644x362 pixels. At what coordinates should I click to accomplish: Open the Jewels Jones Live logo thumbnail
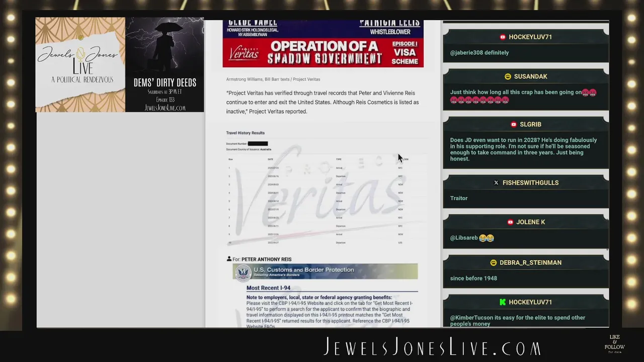[80, 64]
